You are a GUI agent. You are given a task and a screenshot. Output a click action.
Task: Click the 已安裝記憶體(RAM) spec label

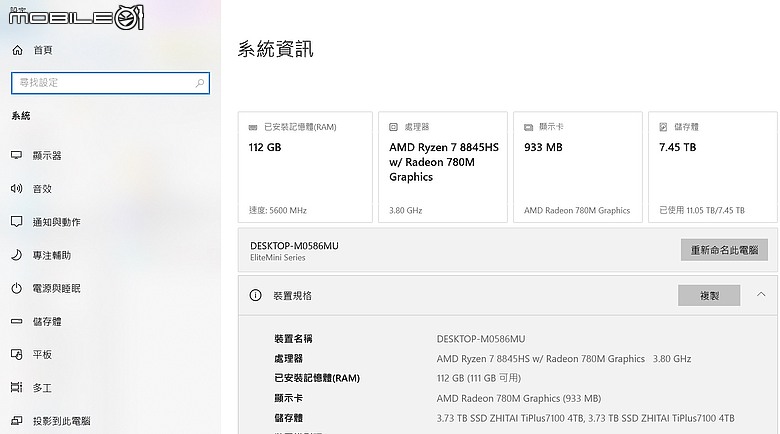[x=317, y=378]
